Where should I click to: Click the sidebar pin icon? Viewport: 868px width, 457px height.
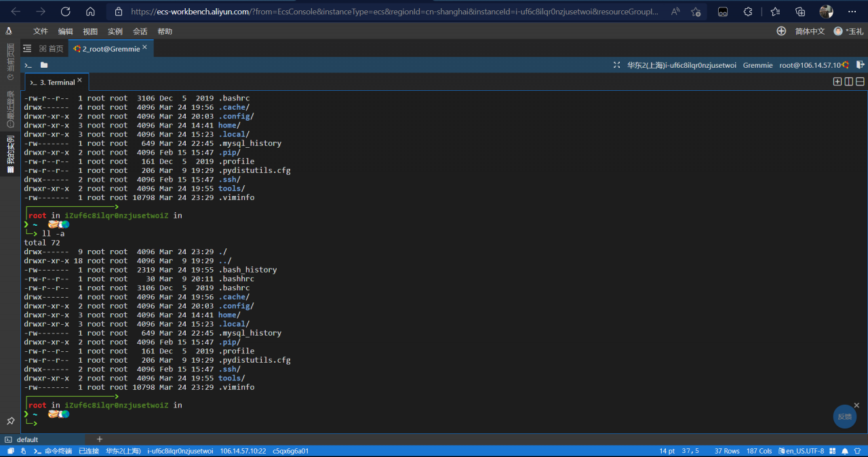(x=10, y=421)
